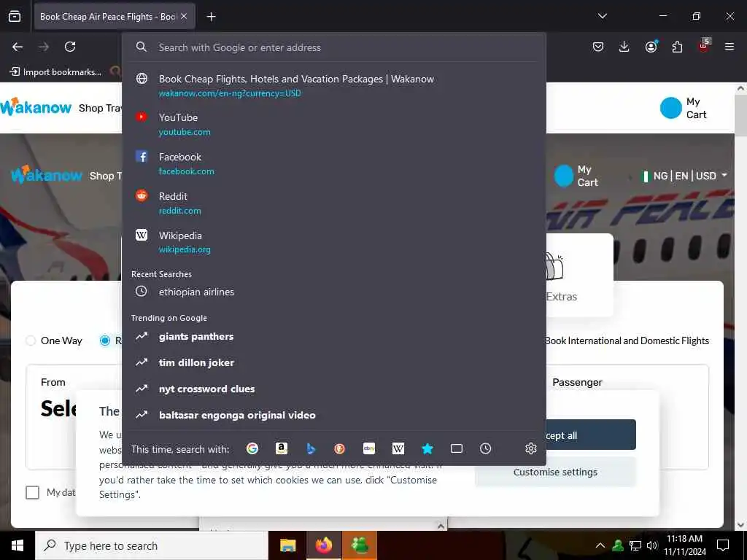Accept all cookies button
The width and height of the screenshot is (747, 560).
click(591, 435)
